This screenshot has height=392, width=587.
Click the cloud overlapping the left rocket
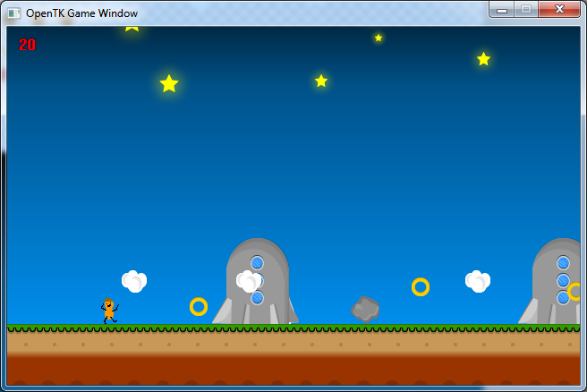point(249,281)
